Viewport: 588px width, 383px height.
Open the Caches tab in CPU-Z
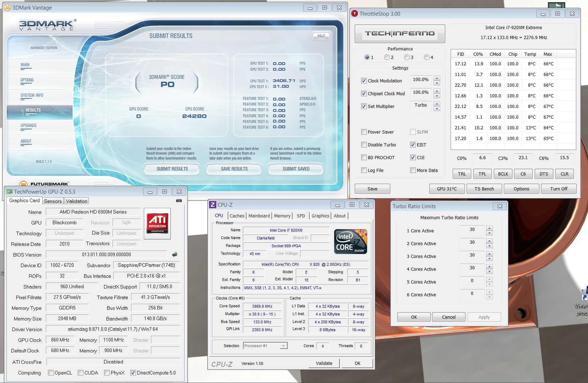(x=237, y=216)
